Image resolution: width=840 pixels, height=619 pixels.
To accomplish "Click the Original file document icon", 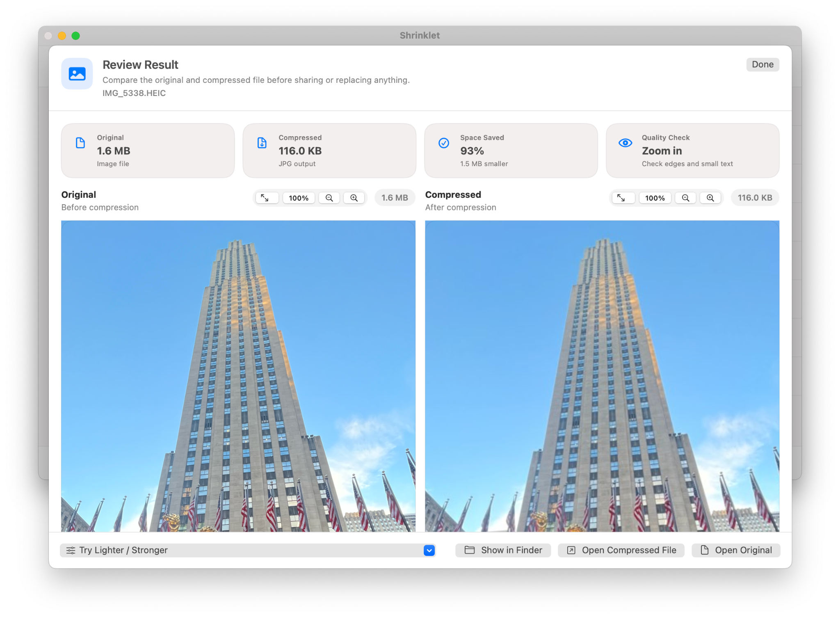I will click(80, 143).
